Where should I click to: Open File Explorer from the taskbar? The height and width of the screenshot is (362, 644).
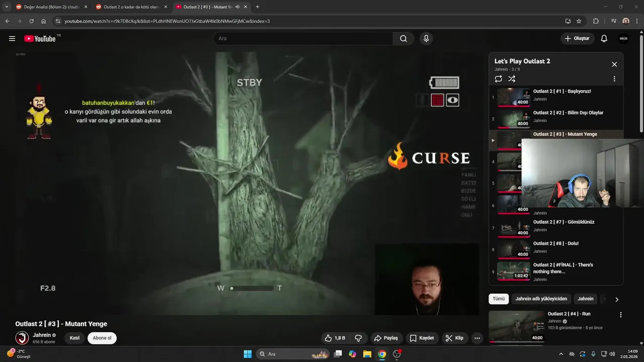coord(367,354)
